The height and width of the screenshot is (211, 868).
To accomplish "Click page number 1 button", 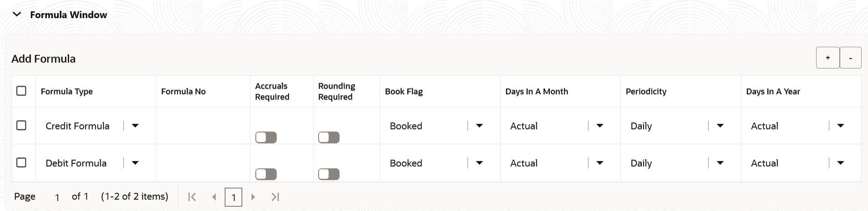I will click(233, 197).
